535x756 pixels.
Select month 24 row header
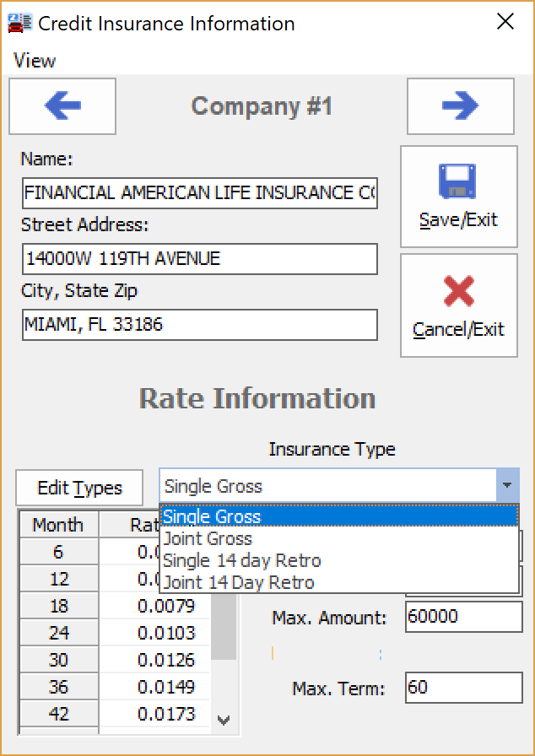(x=58, y=633)
